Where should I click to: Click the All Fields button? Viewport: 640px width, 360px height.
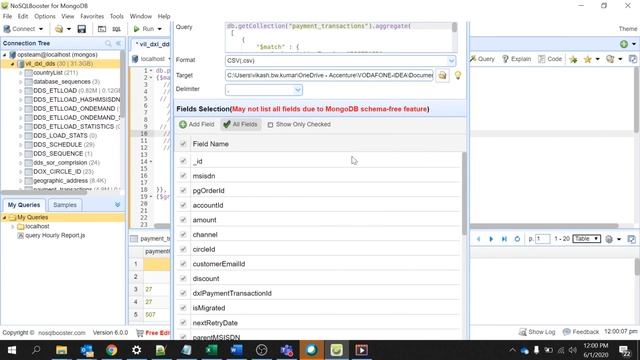coord(241,124)
